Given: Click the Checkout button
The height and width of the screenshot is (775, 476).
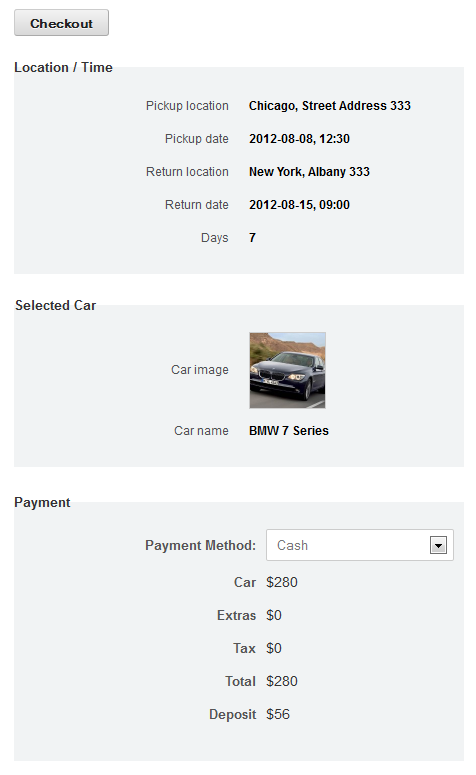Looking at the screenshot, I should (x=61, y=23).
